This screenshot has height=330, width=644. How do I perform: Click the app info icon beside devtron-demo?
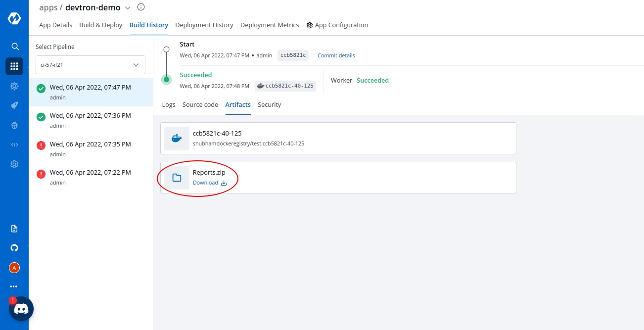point(141,7)
